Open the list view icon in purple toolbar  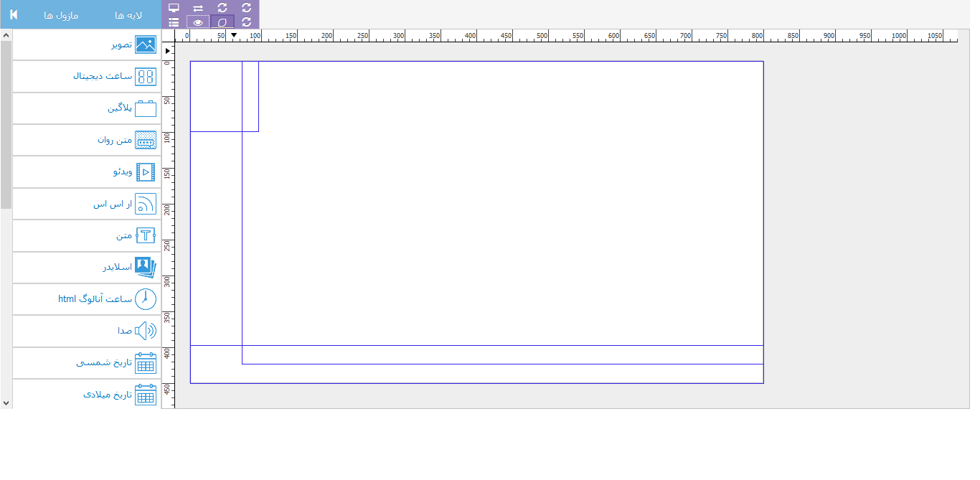pos(174,22)
